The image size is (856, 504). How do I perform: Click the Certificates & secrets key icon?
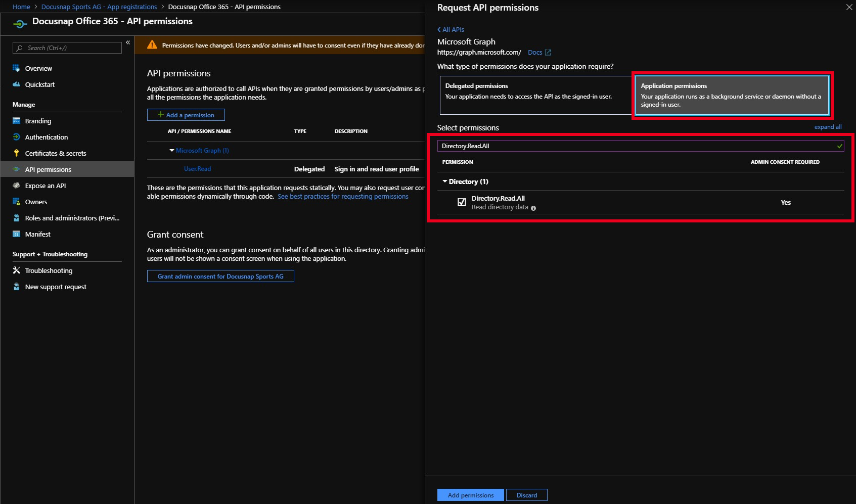16,153
